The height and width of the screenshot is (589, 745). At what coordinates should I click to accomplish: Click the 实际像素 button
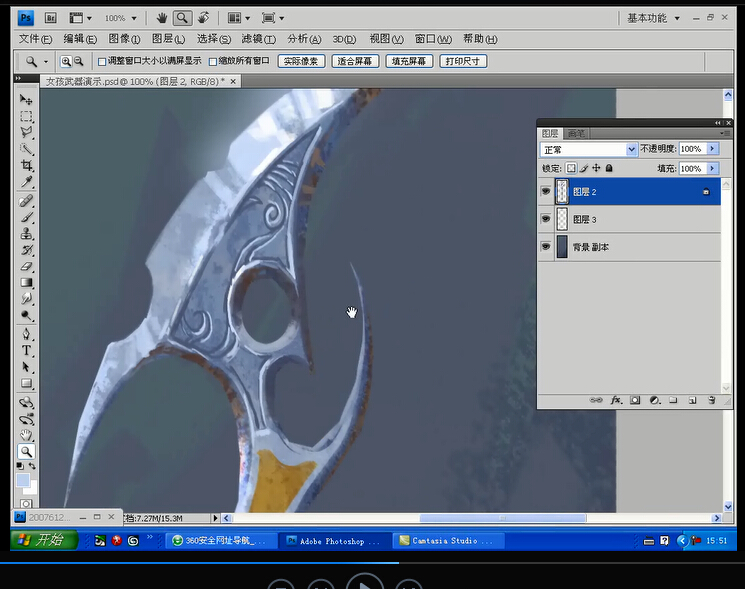click(x=300, y=61)
